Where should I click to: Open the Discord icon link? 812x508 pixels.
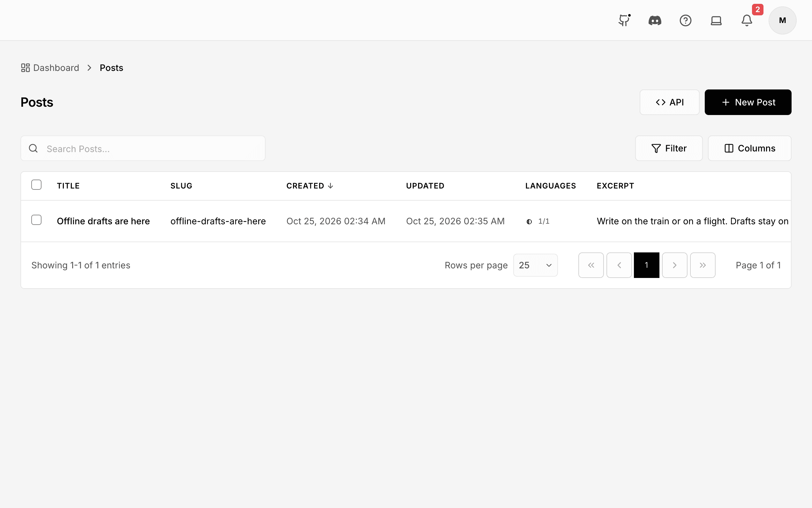[x=655, y=20]
